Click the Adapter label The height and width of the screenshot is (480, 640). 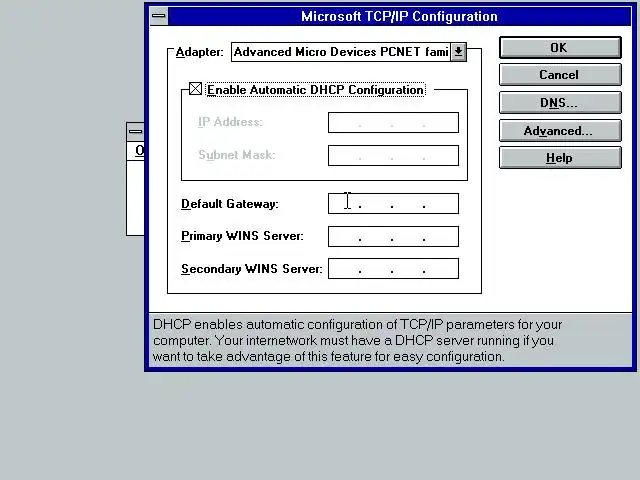[x=200, y=52]
